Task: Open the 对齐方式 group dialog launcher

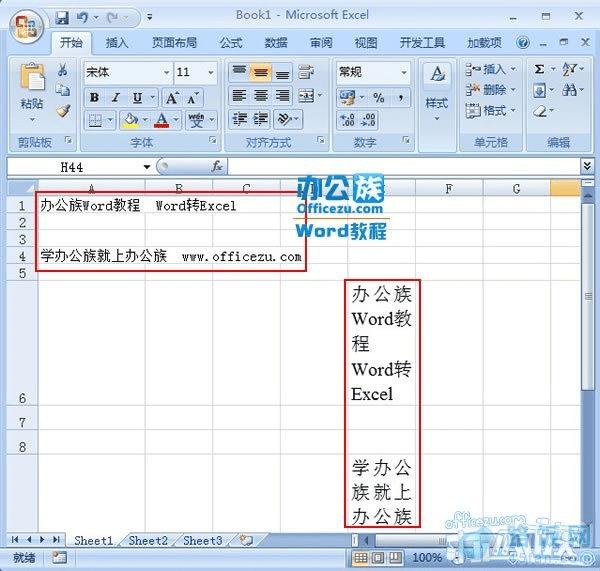Action: 321,140
